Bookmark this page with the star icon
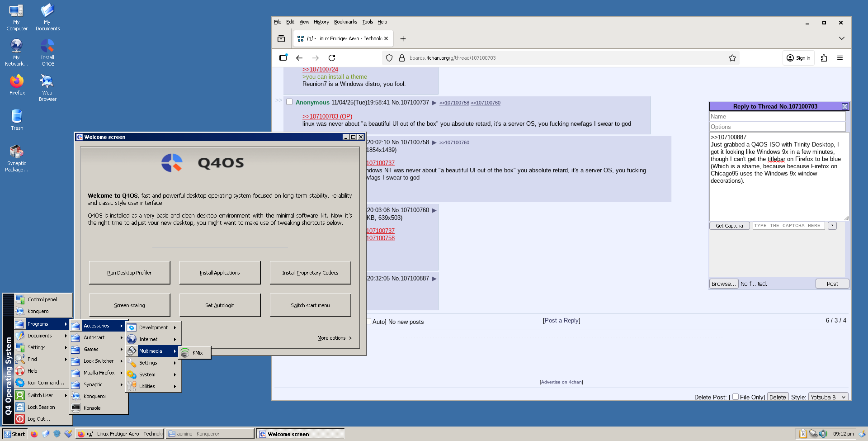 click(x=732, y=58)
